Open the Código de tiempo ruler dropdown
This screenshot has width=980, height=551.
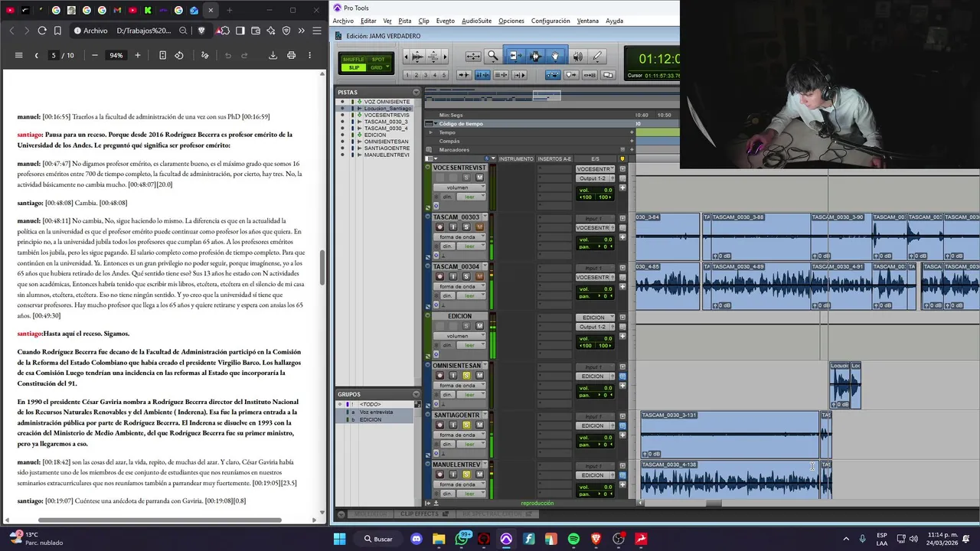(436, 123)
